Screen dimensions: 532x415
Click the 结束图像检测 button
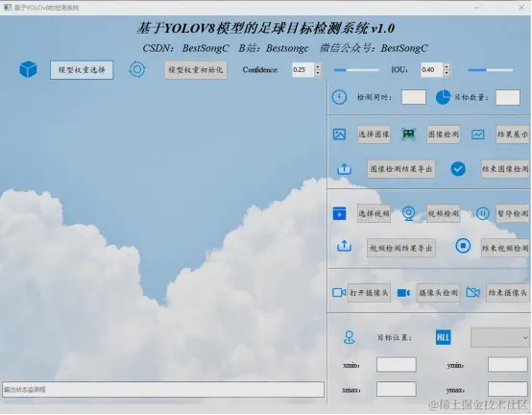pyautogui.click(x=505, y=169)
